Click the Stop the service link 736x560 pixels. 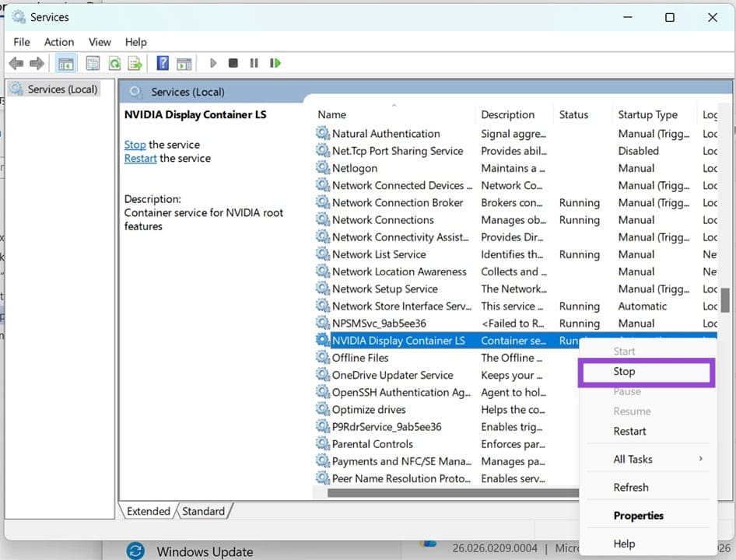[135, 145]
